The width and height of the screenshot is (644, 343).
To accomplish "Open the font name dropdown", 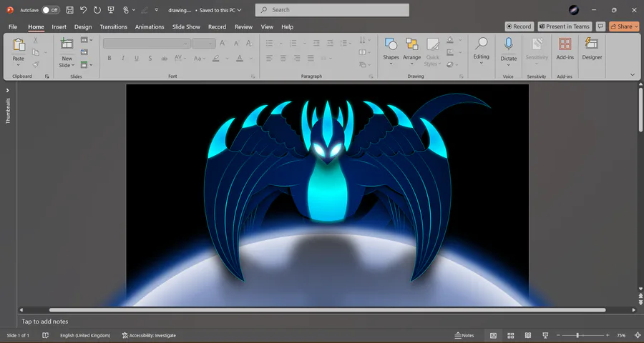I will 185,44.
